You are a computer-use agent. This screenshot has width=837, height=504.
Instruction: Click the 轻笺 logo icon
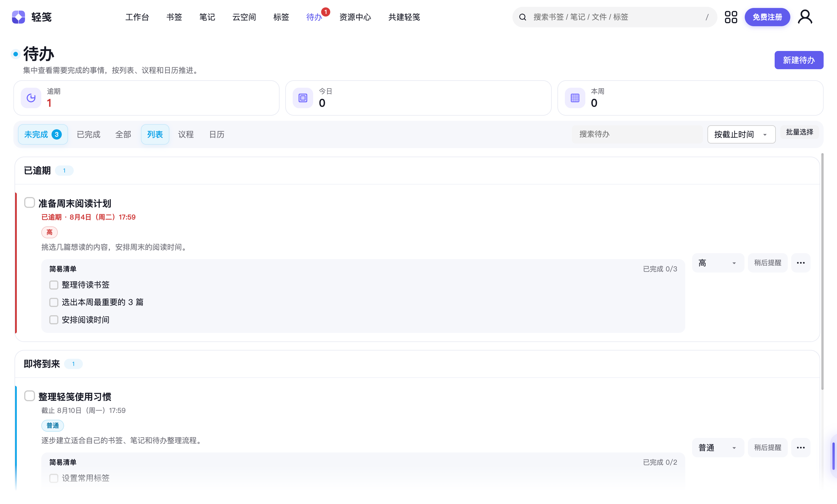18,17
